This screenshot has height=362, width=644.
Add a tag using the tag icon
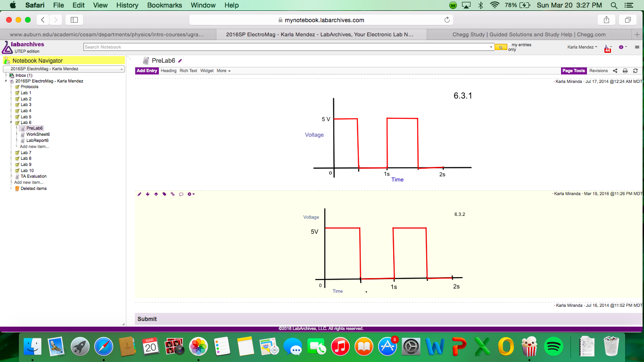[x=165, y=194]
